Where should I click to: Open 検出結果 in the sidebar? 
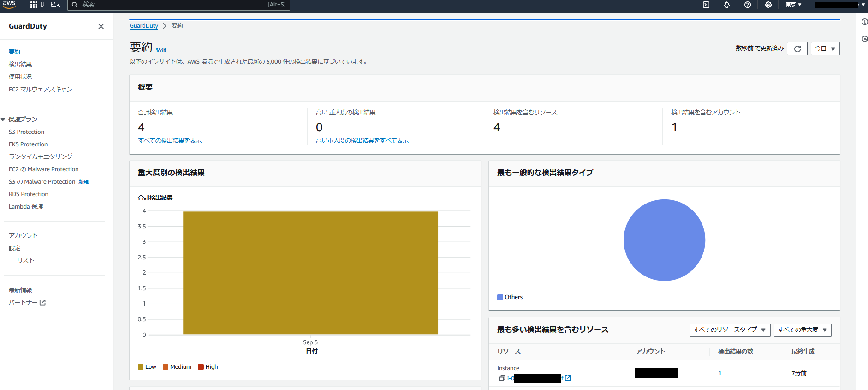pos(20,64)
